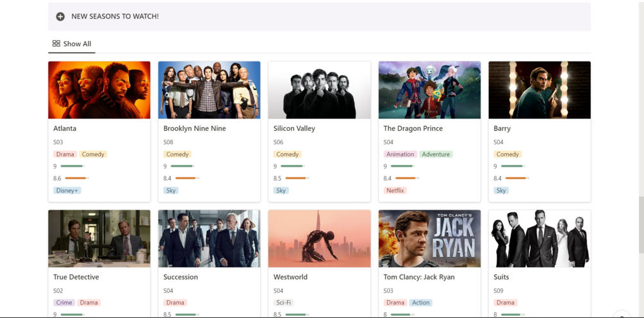Click the Sky tag on Barry card
Viewport: 644px width, 318px height.
(501, 190)
